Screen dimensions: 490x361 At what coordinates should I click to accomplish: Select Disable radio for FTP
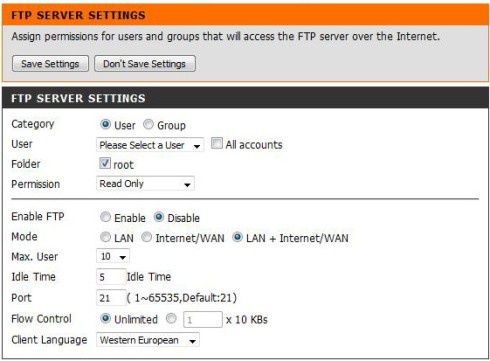tap(159, 217)
